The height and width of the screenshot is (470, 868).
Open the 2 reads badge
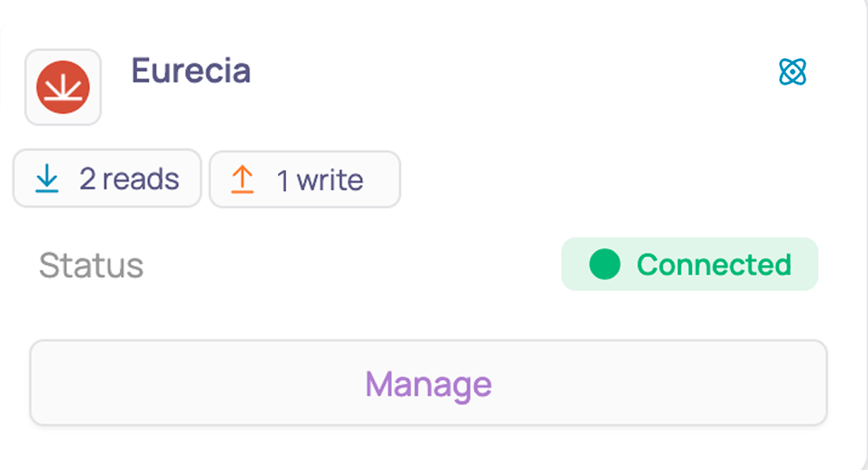click(107, 178)
